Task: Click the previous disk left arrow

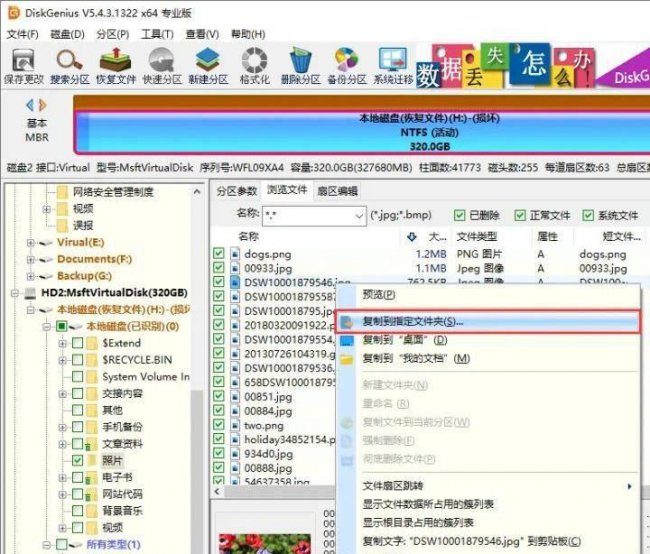Action: 30,105
